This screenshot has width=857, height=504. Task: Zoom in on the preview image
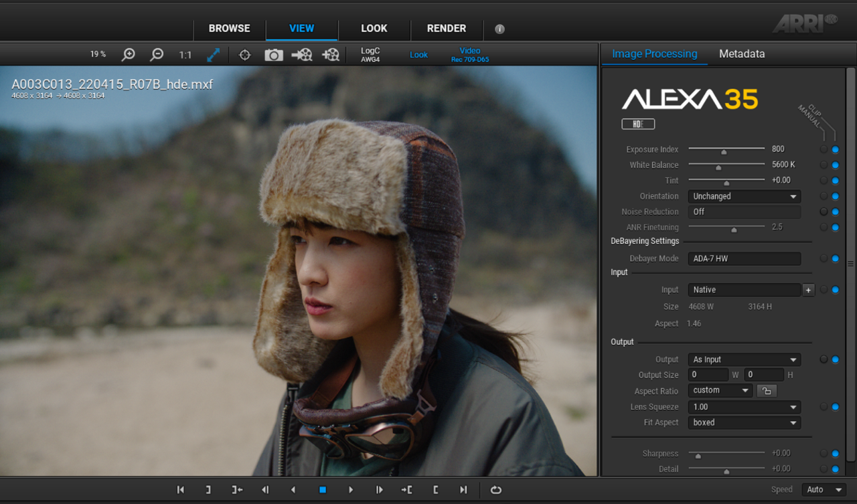(x=128, y=55)
